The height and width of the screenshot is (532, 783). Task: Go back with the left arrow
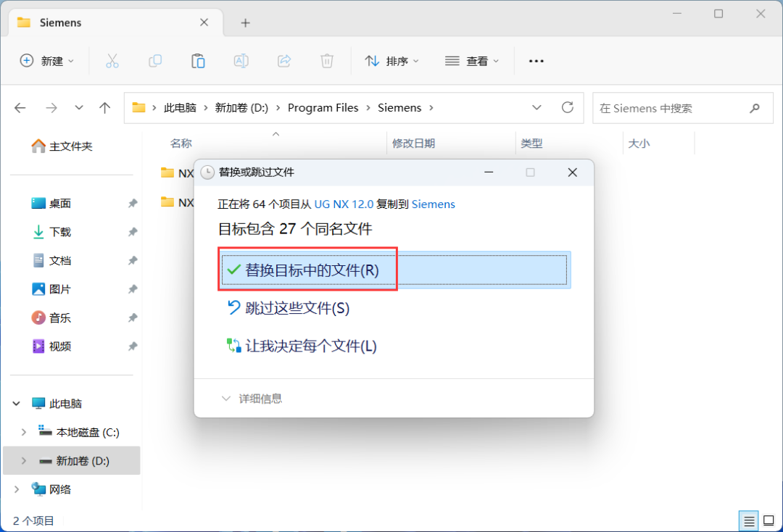tap(20, 108)
